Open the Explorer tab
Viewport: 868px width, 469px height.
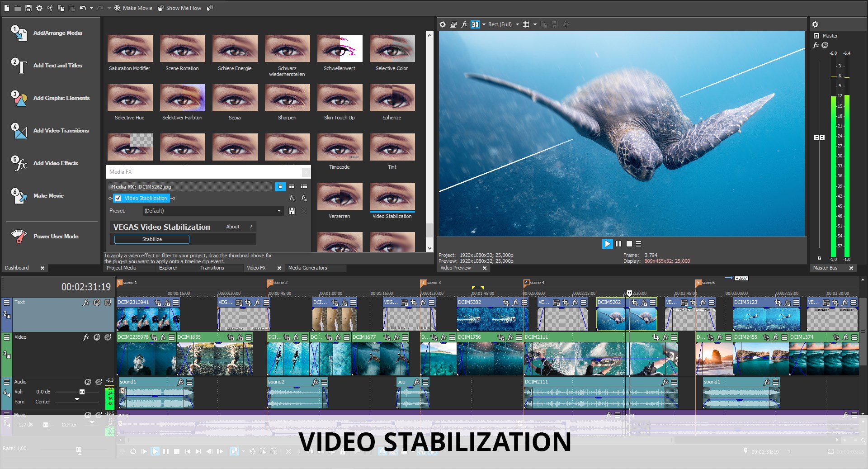(x=168, y=268)
